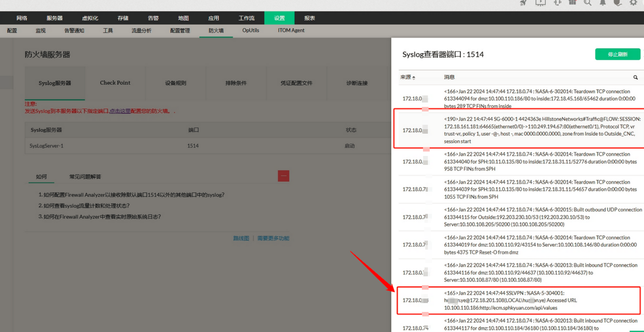Open the 服务器 main menu
The height and width of the screenshot is (332, 644).
click(x=55, y=18)
